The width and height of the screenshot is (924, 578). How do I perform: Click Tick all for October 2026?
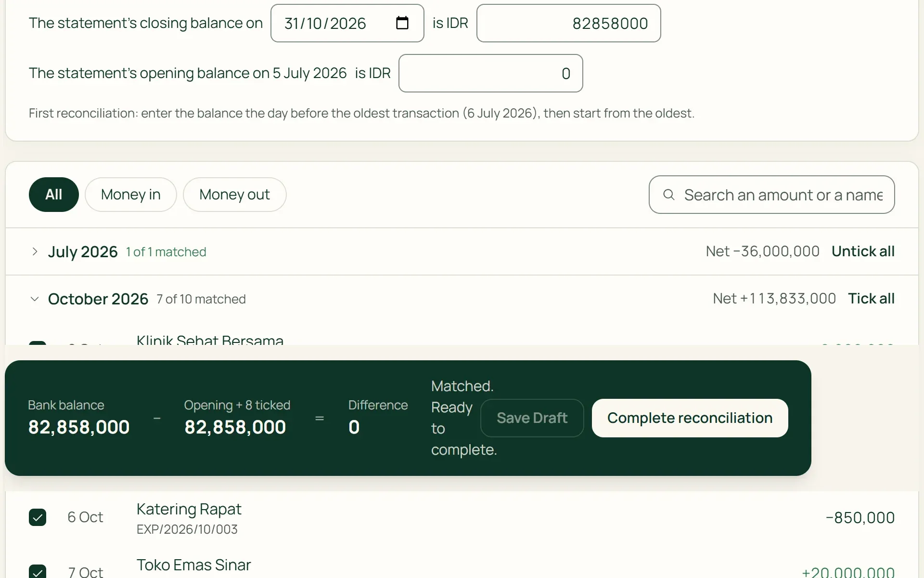pyautogui.click(x=871, y=299)
